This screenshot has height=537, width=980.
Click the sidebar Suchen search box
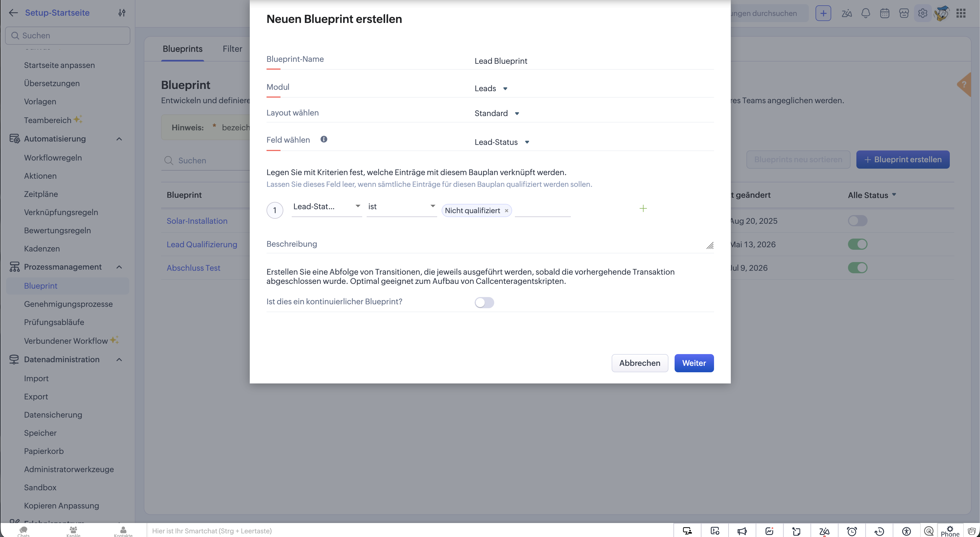point(68,35)
